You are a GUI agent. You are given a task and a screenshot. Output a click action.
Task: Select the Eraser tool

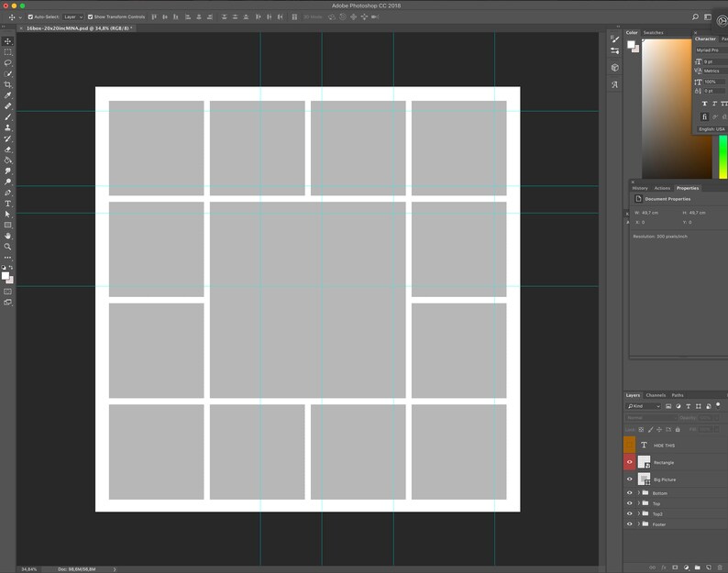pos(8,149)
